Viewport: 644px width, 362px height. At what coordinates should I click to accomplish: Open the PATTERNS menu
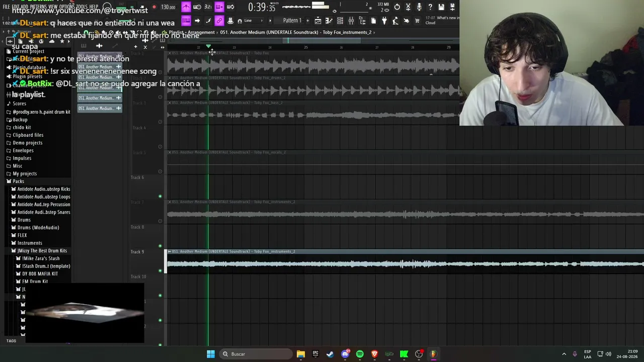click(38, 7)
